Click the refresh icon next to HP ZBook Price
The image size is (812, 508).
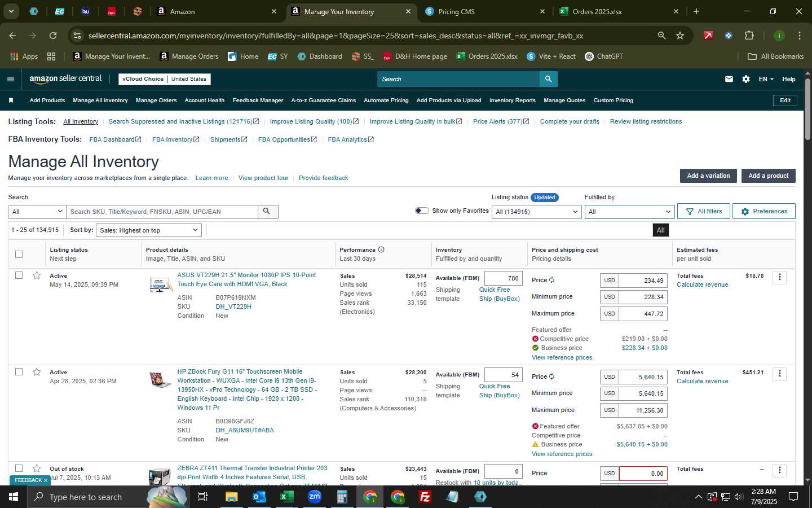(x=551, y=376)
